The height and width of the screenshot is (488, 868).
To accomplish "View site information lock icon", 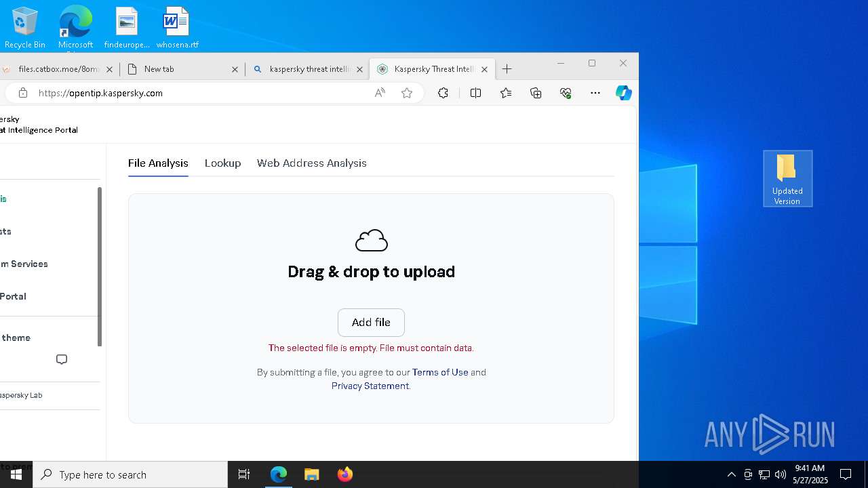I will point(22,93).
